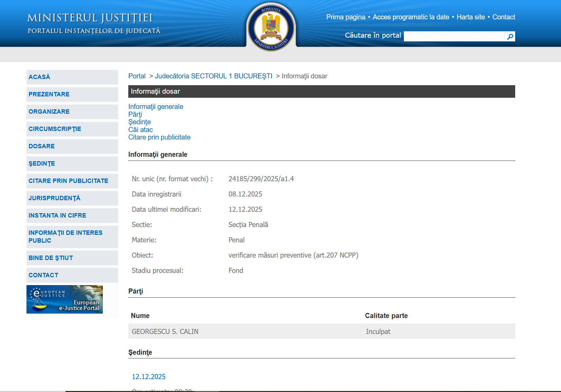Select CIRCUMSCRIPŢIE in the sidebar
Screen dimensions: 561x392
tap(55, 129)
